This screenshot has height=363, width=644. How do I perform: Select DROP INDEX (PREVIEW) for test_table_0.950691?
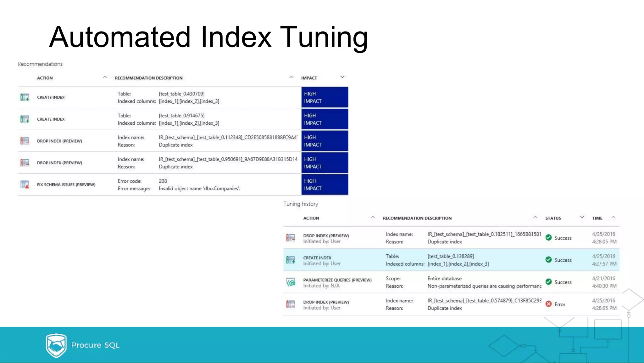click(x=59, y=163)
